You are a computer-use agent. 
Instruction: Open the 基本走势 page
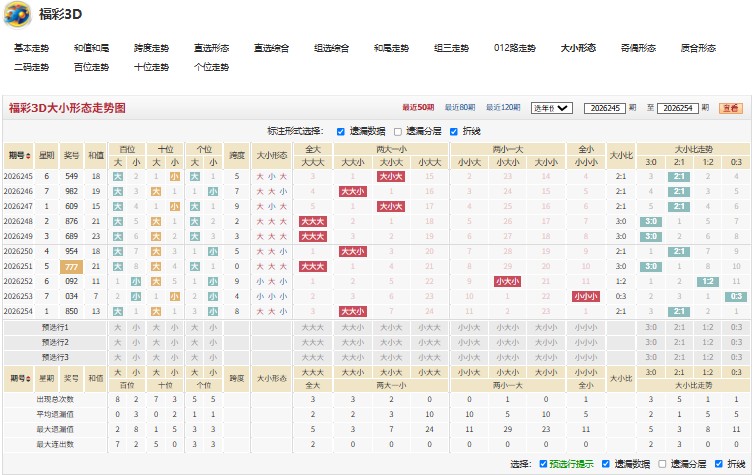pyautogui.click(x=31, y=48)
